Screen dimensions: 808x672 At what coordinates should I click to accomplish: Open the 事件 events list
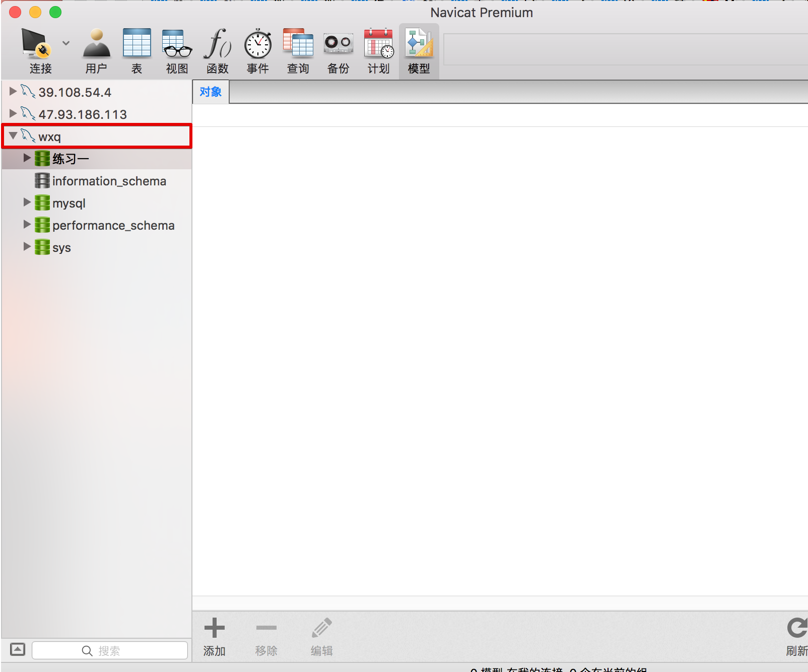point(257,50)
